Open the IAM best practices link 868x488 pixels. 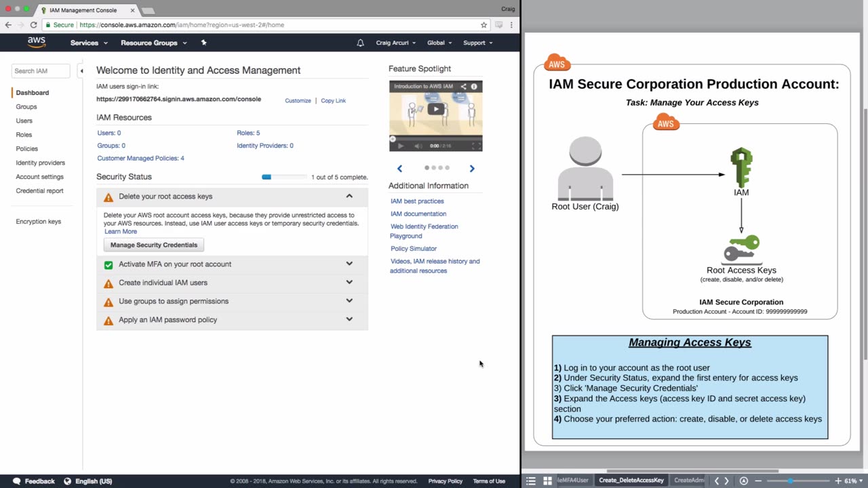coord(417,201)
